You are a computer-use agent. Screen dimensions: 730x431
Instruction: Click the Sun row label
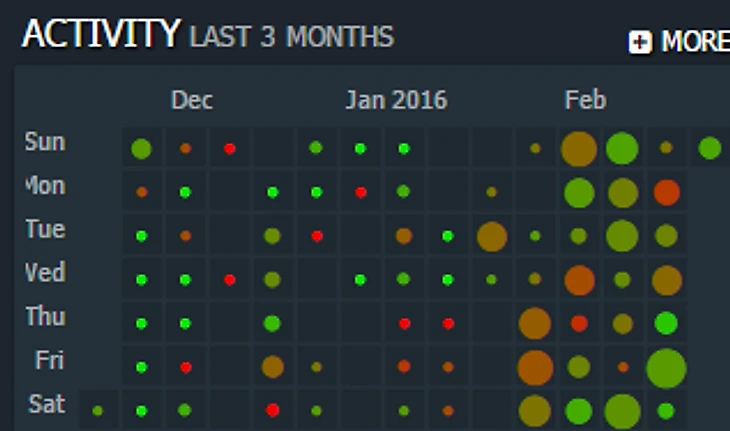(x=45, y=141)
